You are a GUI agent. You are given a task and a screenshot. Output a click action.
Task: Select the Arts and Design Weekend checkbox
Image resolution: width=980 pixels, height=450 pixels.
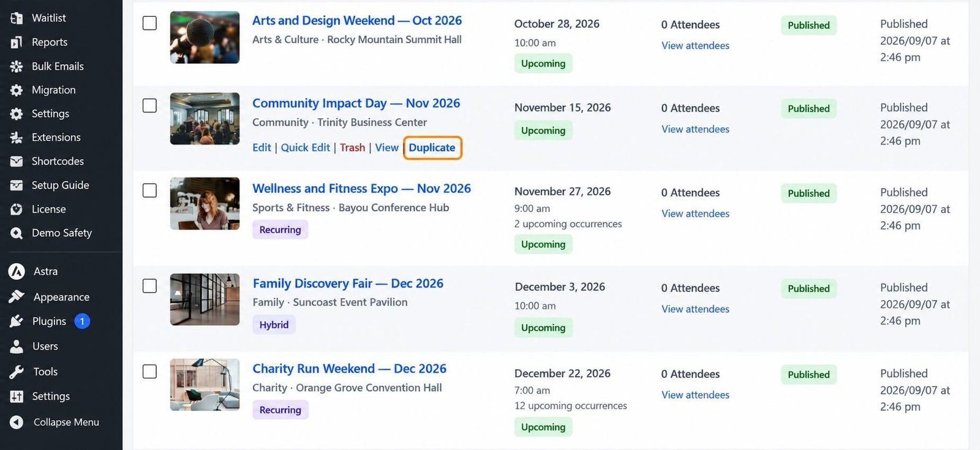(x=149, y=23)
